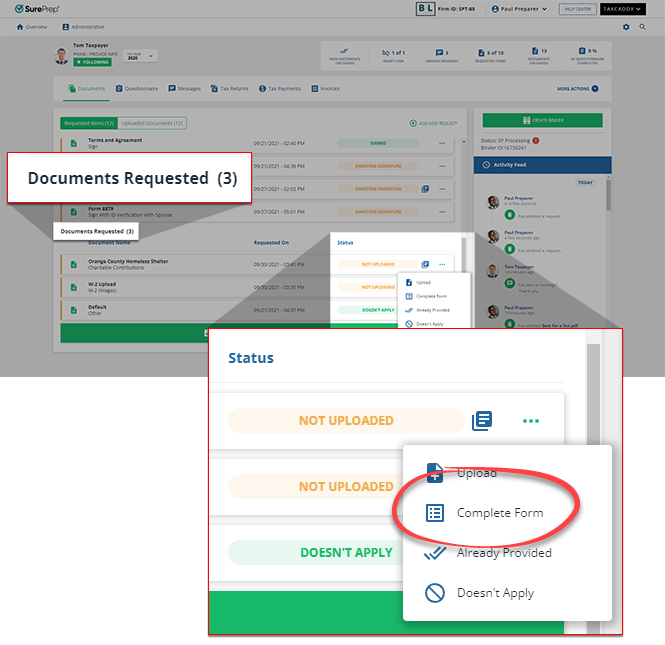Click the Orange County Homeless Shelter document icon

(x=74, y=265)
